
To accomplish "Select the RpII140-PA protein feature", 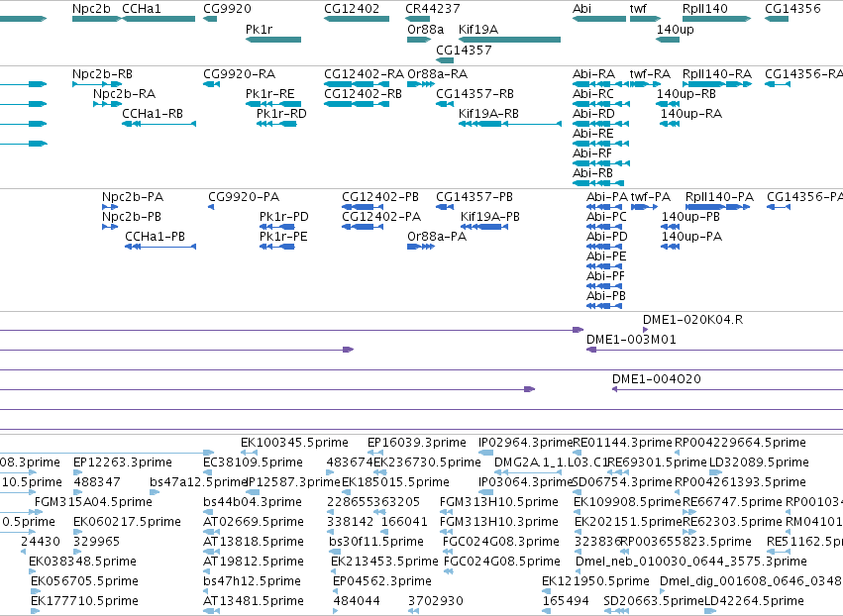I will [x=718, y=207].
